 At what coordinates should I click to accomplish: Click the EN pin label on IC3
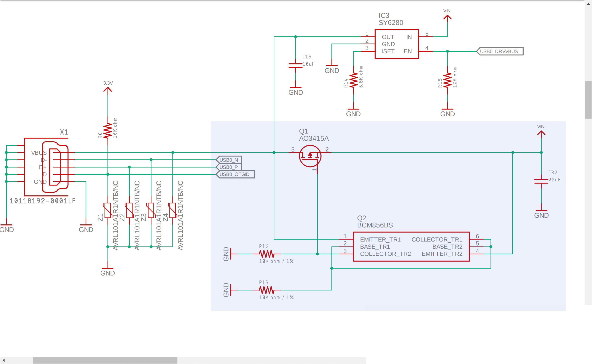click(x=408, y=51)
